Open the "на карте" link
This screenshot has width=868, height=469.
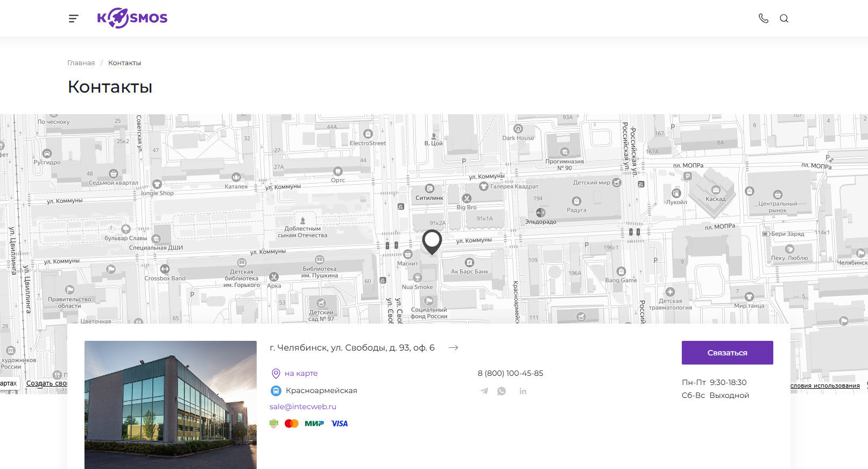[301, 373]
